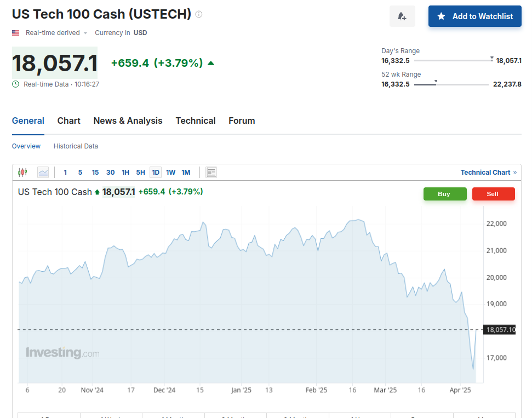Click the large 18,057.1 price value
Viewport: 532px width, 418px height.
[55, 63]
